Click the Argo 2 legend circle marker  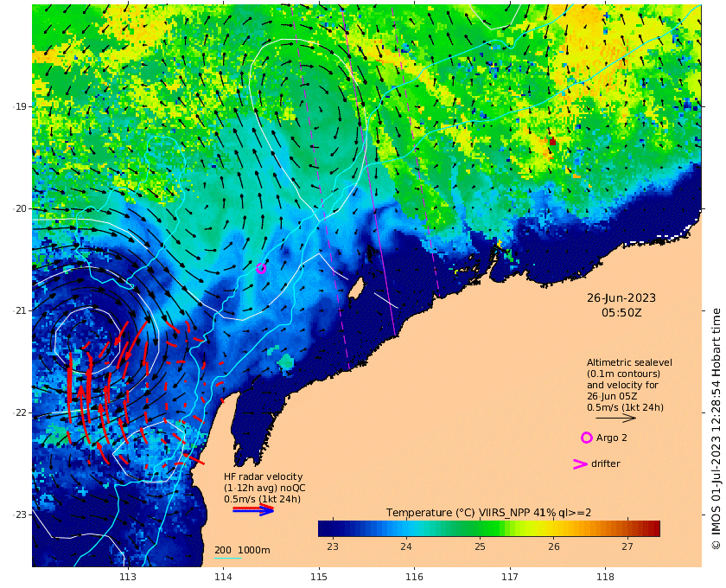(587, 438)
